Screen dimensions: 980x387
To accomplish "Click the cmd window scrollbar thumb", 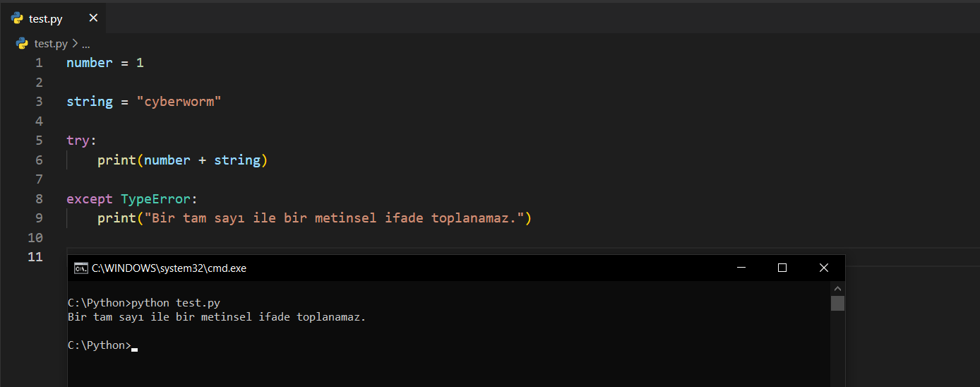I will coord(837,303).
